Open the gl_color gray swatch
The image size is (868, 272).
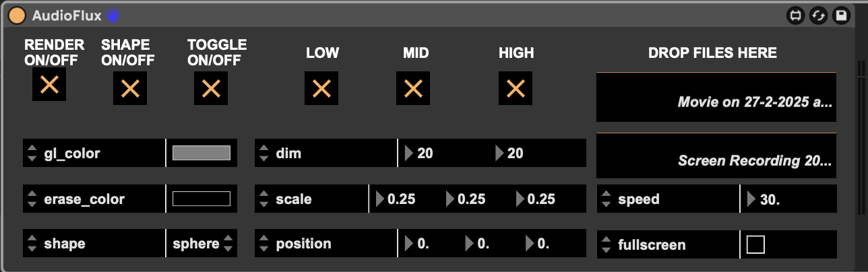coord(201,154)
